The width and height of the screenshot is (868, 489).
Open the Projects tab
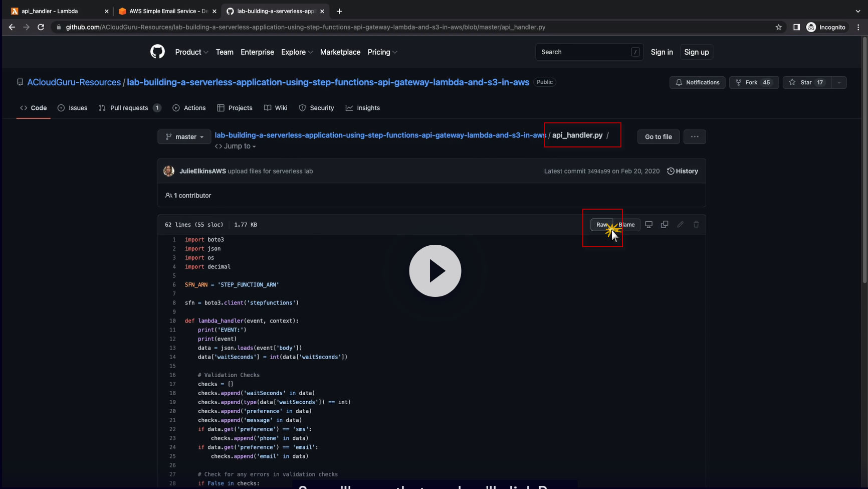point(235,108)
